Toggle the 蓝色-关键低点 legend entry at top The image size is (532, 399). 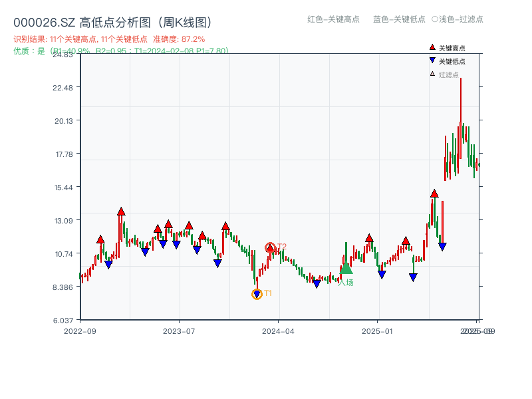[x=399, y=19]
